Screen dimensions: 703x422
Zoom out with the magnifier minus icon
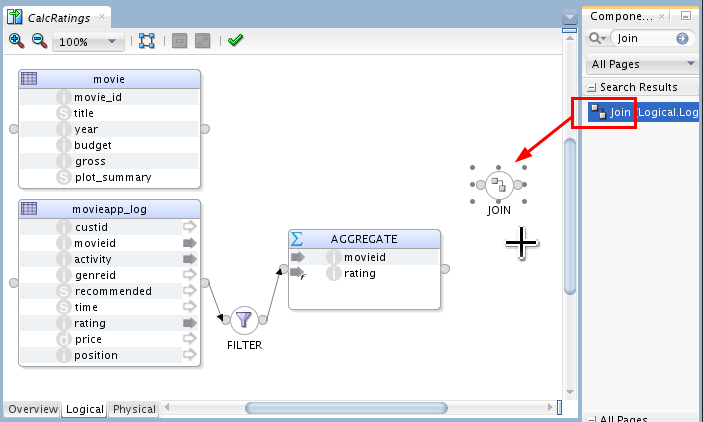39,41
